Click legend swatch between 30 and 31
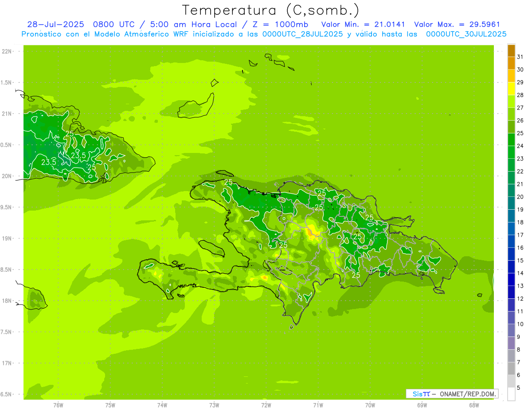This screenshot has height=411, width=532. click(511, 63)
